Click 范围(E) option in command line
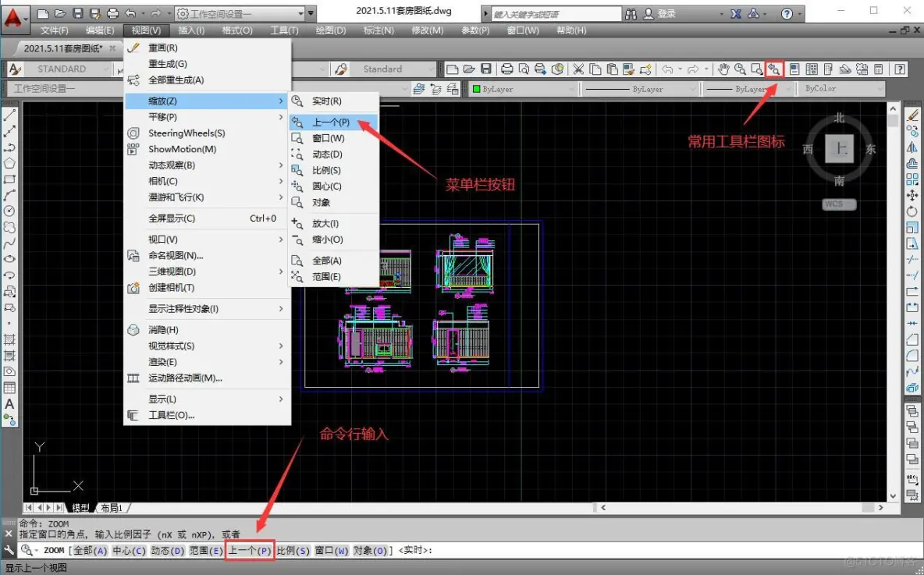The width and height of the screenshot is (924, 575). point(206,550)
